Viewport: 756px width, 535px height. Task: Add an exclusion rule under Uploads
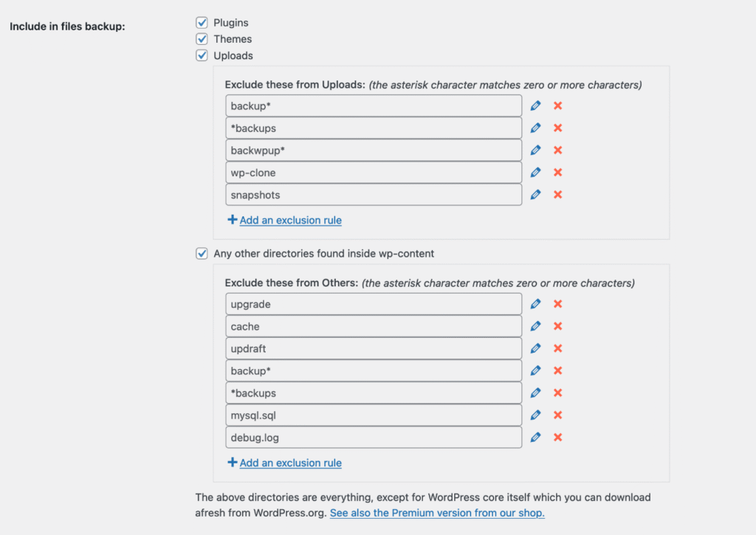point(290,220)
